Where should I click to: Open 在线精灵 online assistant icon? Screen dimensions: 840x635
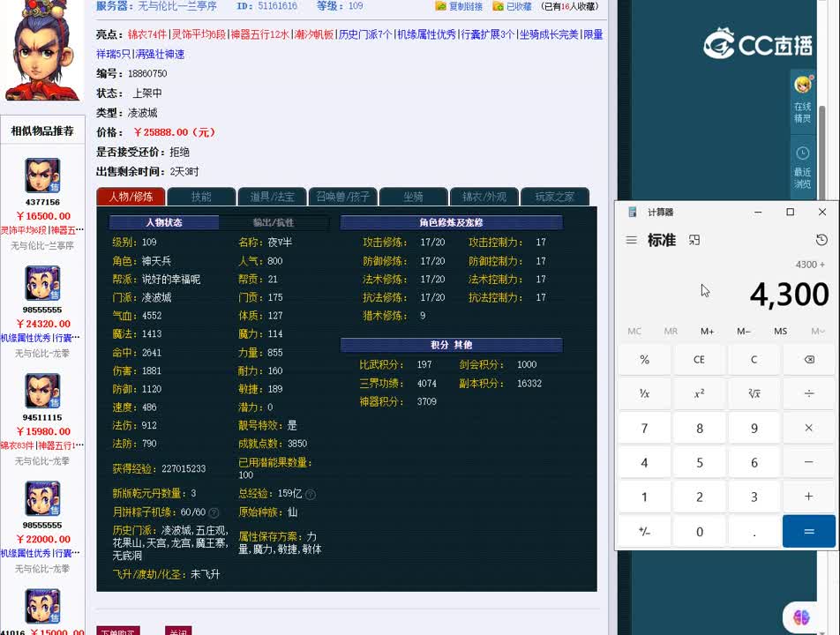point(802,100)
